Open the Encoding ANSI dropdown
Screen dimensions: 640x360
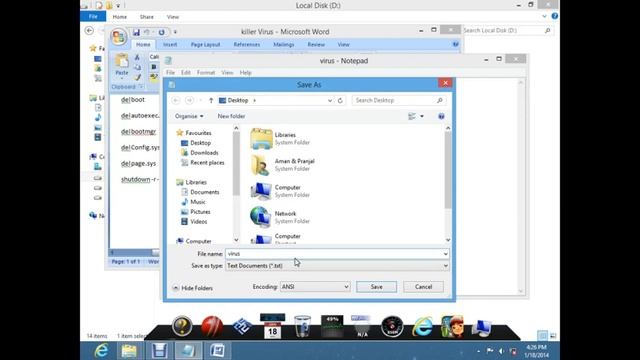pos(315,287)
